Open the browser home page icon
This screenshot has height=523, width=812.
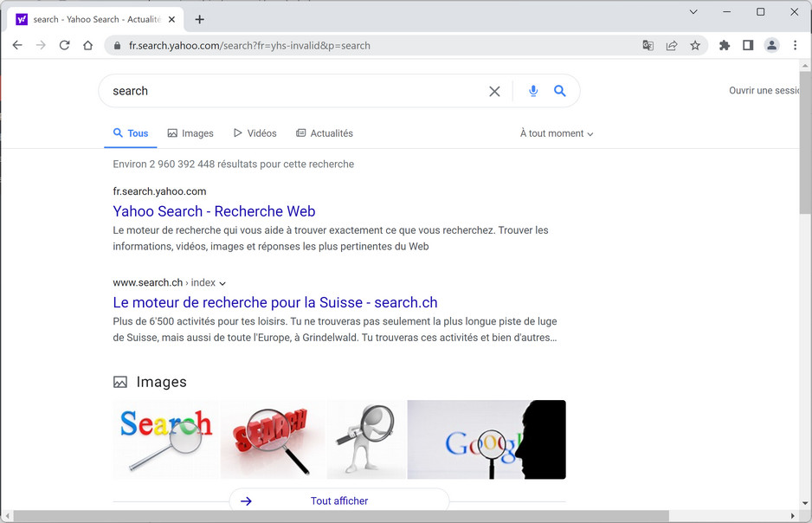tap(88, 45)
